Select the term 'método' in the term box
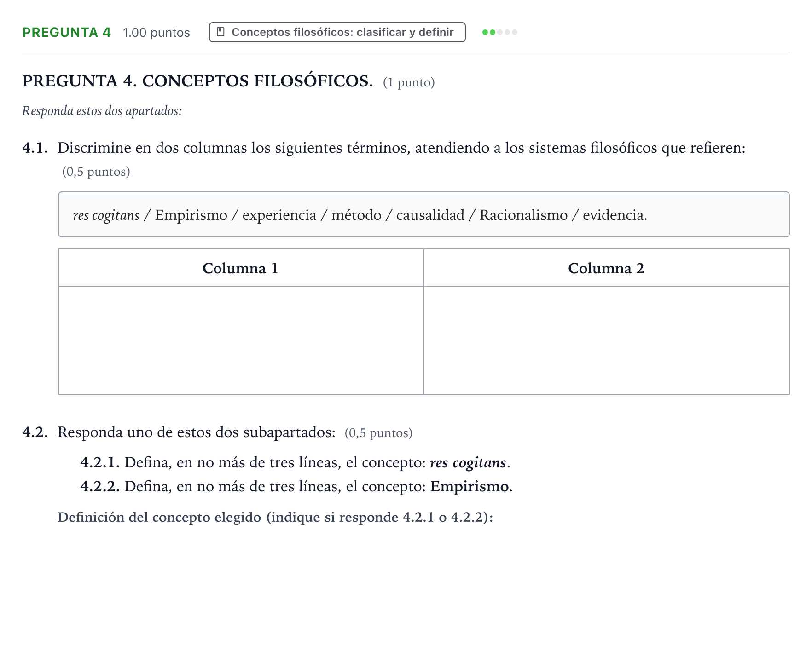The width and height of the screenshot is (812, 668). coord(356,215)
